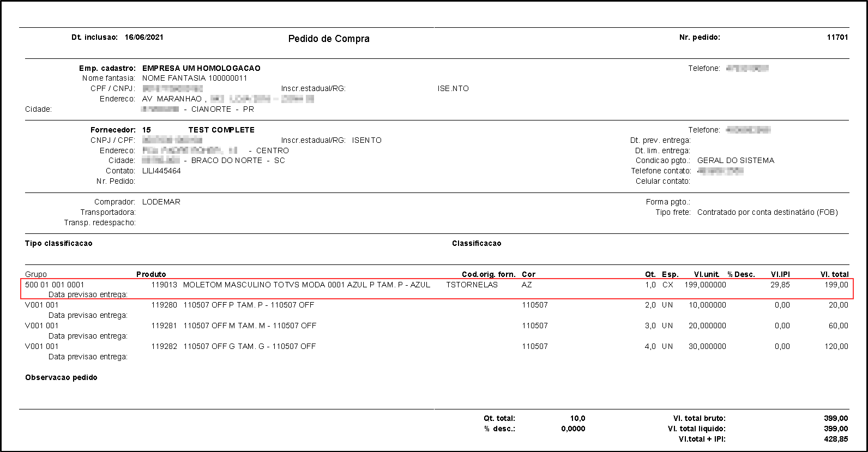Select the FOB freight type text
The width and height of the screenshot is (868, 452).
click(767, 212)
